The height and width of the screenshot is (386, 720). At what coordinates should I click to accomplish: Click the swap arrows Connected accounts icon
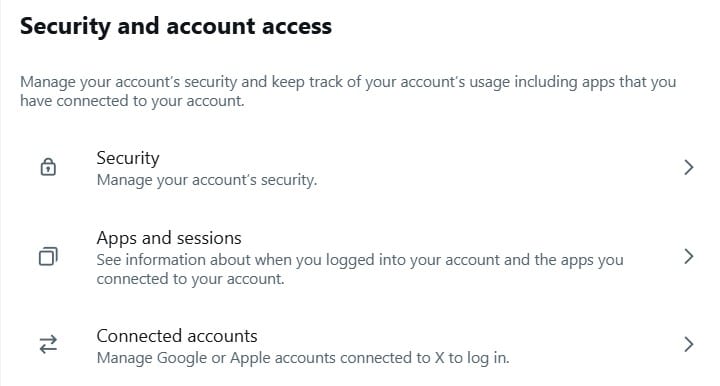tap(48, 344)
